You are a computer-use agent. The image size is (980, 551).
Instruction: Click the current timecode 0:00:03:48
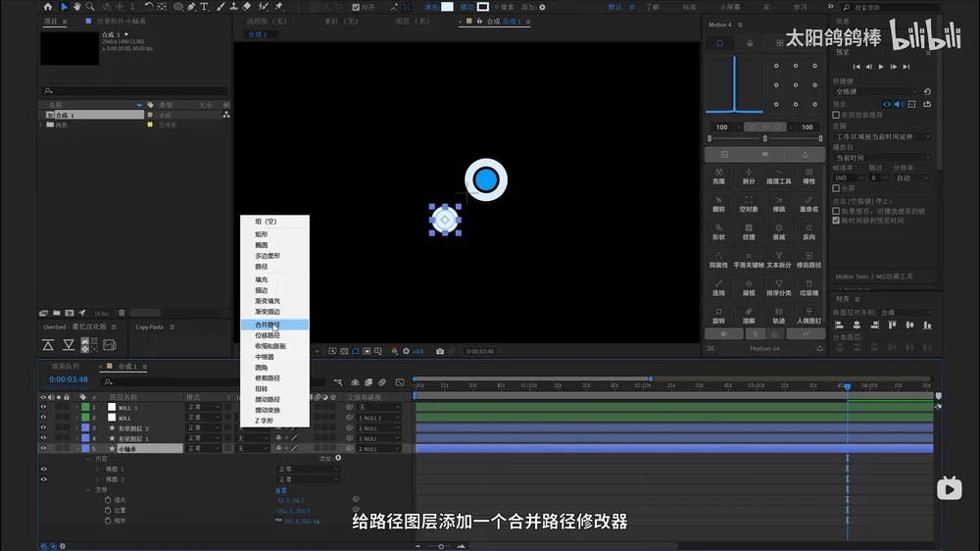coord(69,379)
